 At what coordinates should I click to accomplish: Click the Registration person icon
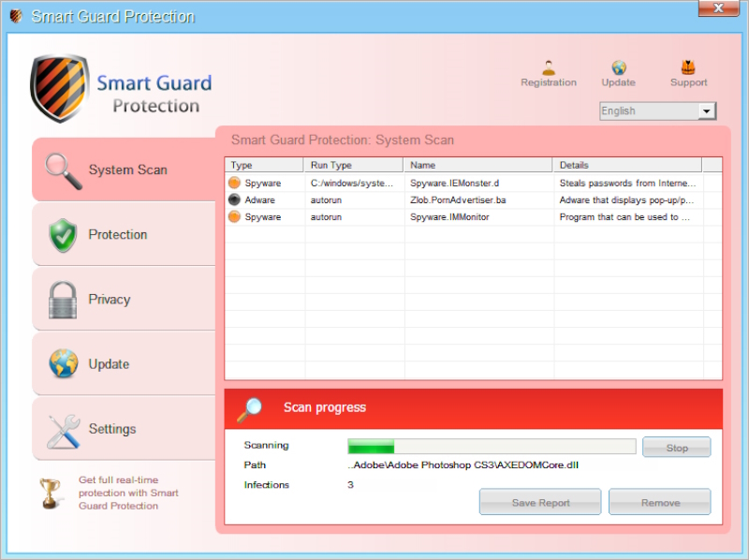pyautogui.click(x=549, y=66)
